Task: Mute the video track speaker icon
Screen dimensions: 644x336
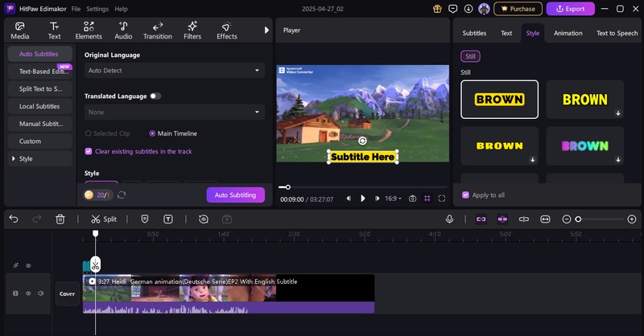Action: (x=41, y=293)
